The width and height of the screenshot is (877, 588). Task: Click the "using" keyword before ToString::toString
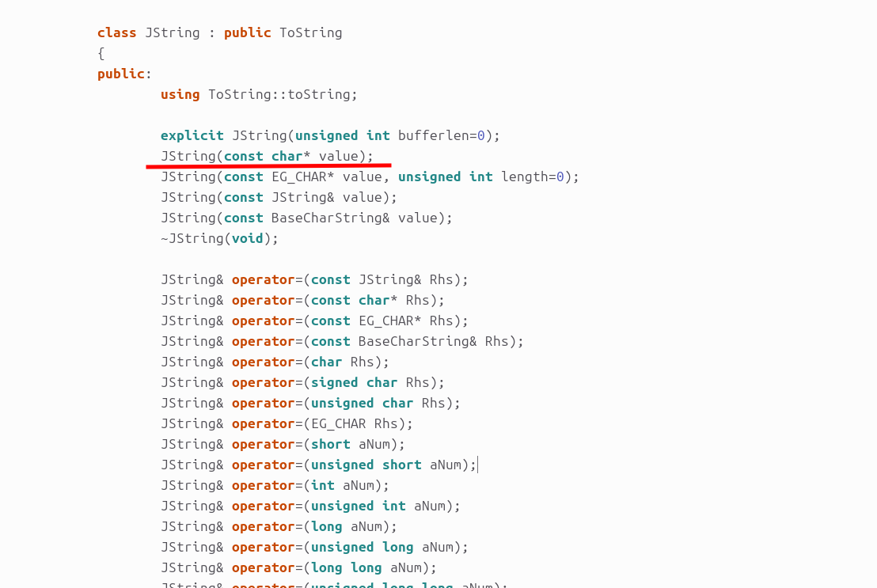[180, 94]
